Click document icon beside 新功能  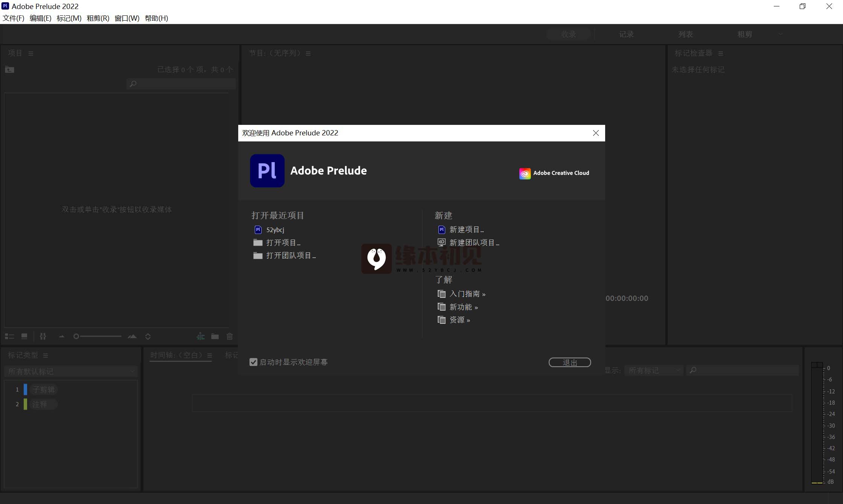pyautogui.click(x=441, y=307)
